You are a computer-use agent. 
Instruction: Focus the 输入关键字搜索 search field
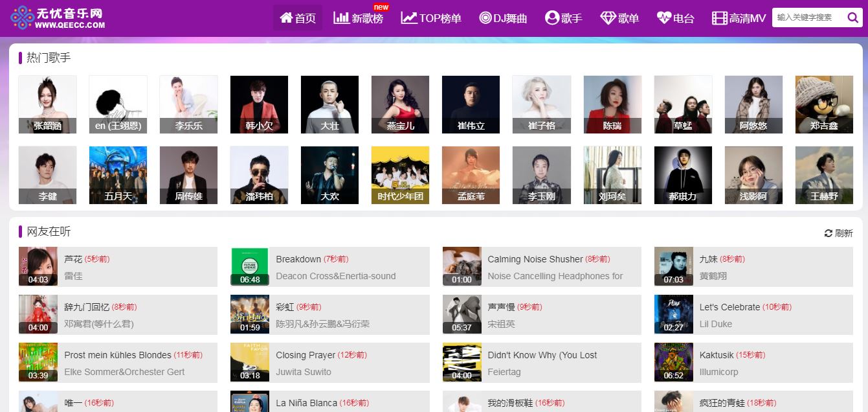pos(809,17)
